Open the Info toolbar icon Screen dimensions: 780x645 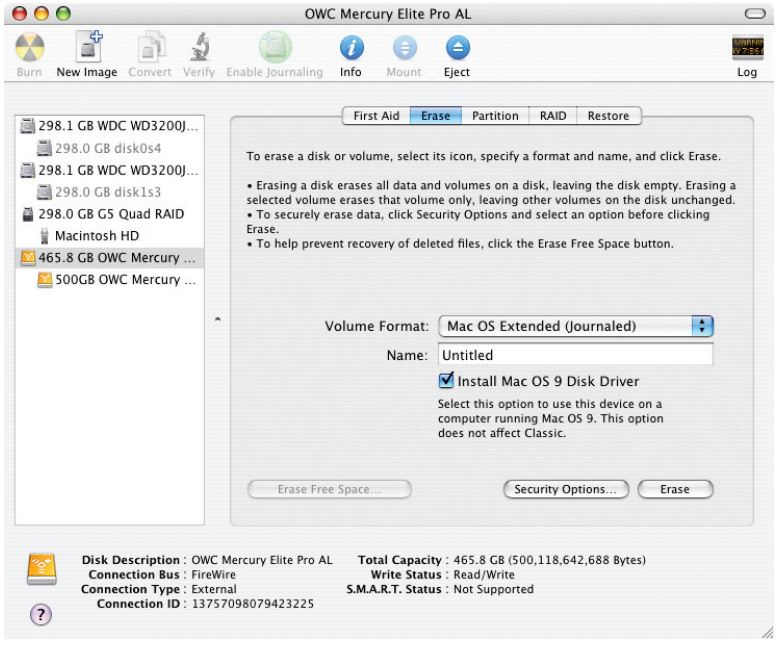tap(352, 48)
